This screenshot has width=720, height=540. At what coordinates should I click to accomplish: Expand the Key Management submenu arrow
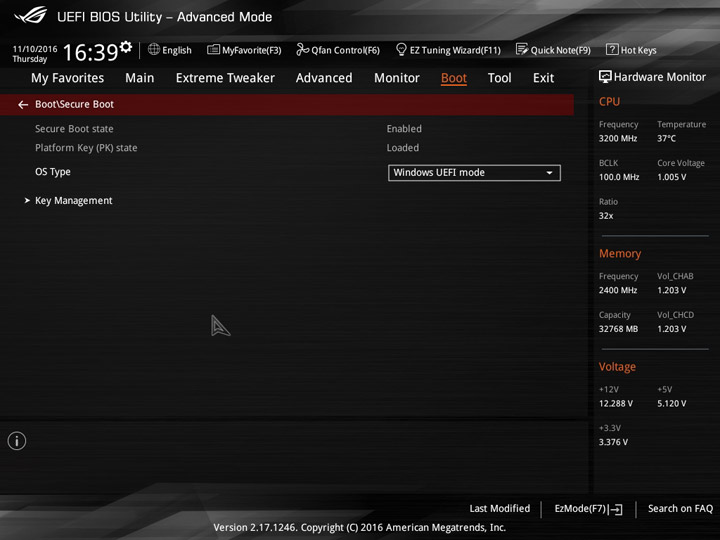(27, 200)
